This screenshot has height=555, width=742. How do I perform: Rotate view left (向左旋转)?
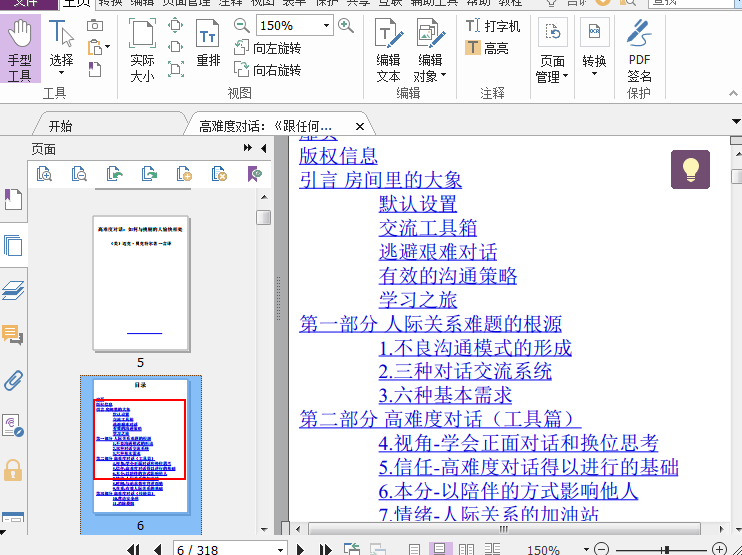(267, 48)
